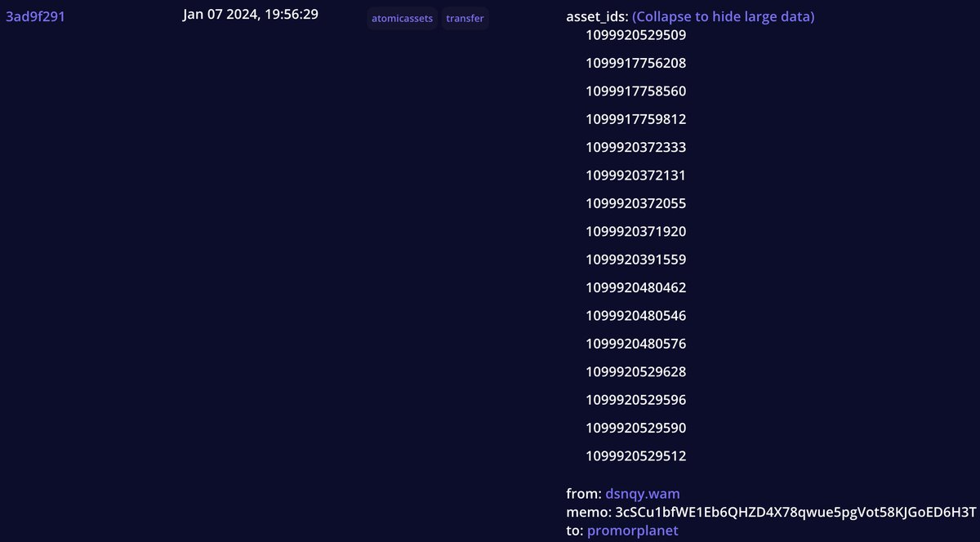Select asset id 1099920391559

[636, 260]
